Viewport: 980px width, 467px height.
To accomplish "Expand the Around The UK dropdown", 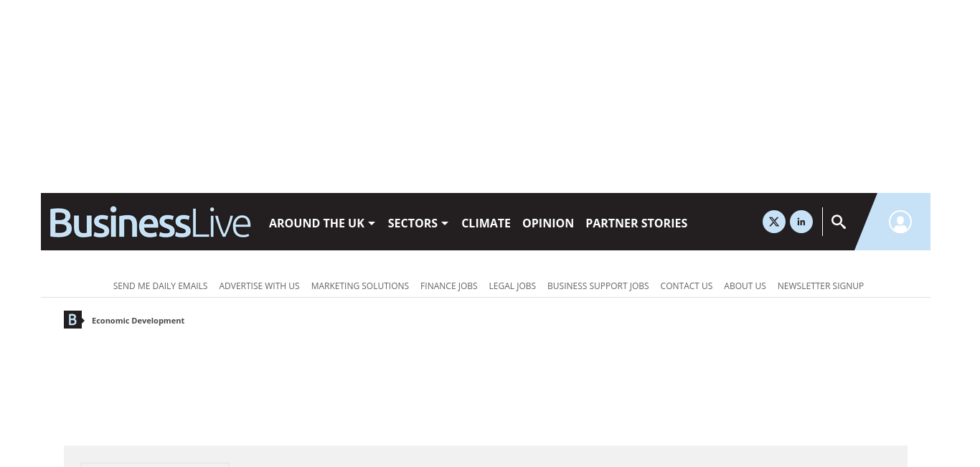I will pos(322,223).
